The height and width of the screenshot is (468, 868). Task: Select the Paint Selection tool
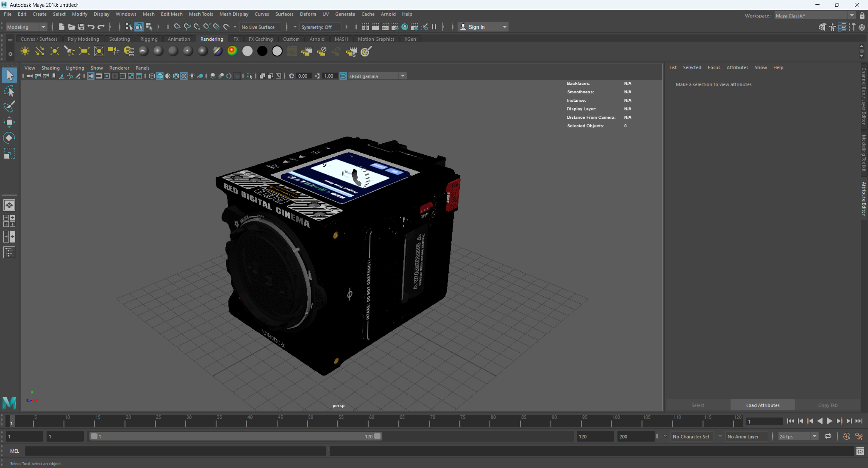tap(9, 106)
